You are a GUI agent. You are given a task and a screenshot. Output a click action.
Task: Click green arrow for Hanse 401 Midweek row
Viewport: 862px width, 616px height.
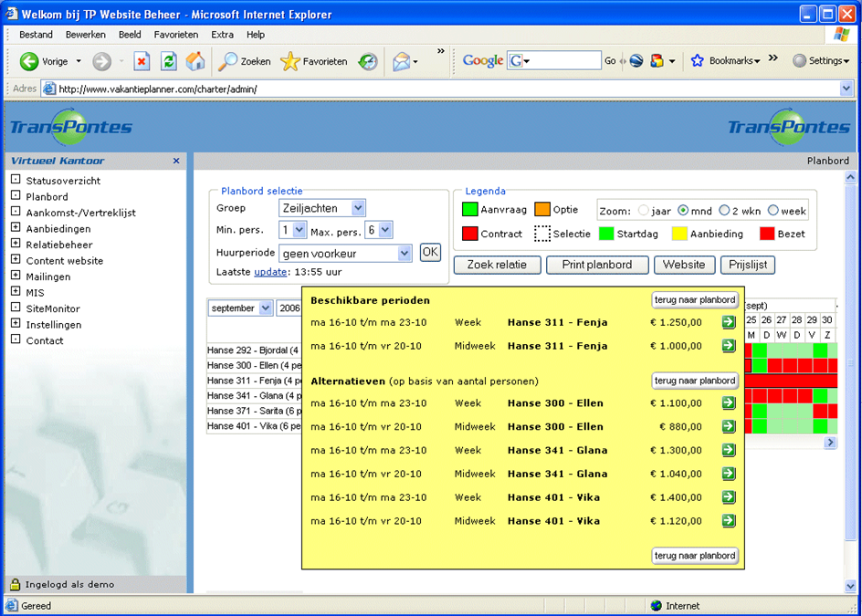point(728,521)
